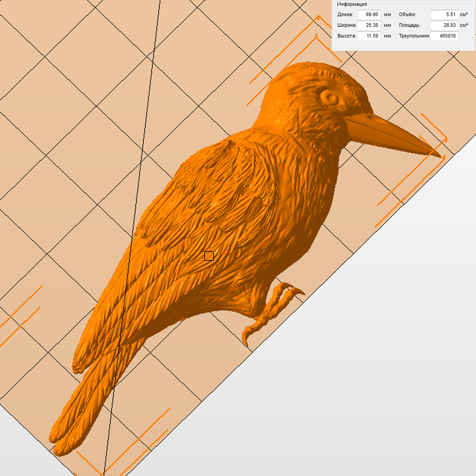Viewport: 476px width, 476px height.
Task: Click the Треугольники label text
Action: pyautogui.click(x=414, y=36)
